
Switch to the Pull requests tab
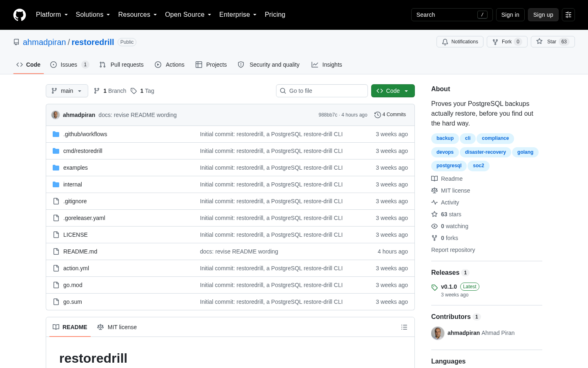122,65
